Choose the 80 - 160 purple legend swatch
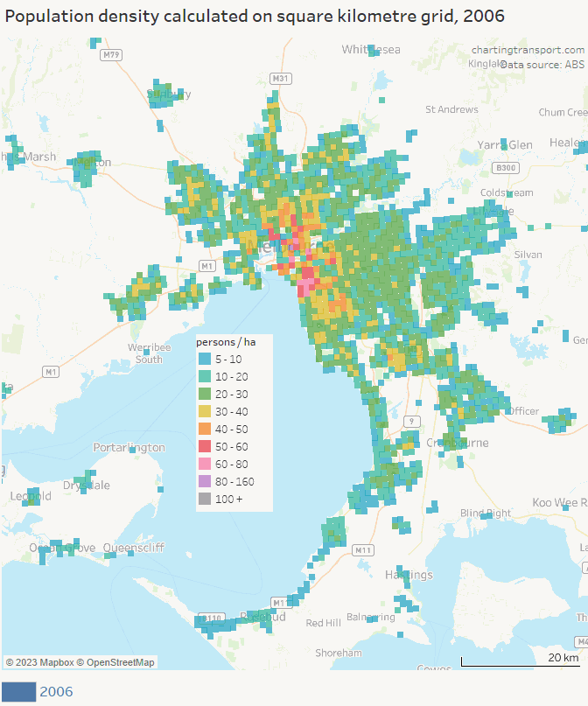 pyautogui.click(x=204, y=481)
